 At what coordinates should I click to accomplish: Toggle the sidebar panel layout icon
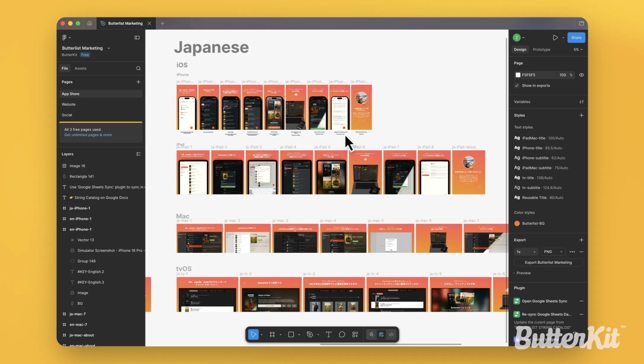tap(137, 37)
